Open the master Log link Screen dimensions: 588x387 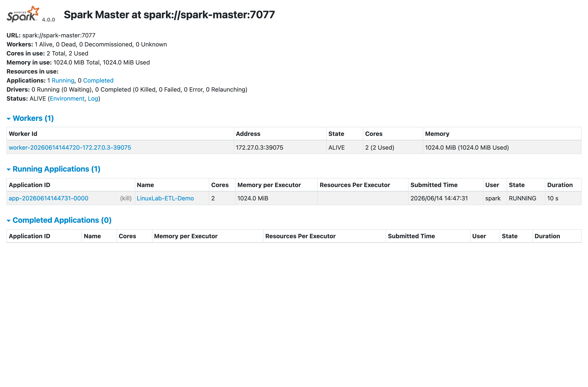tap(93, 98)
